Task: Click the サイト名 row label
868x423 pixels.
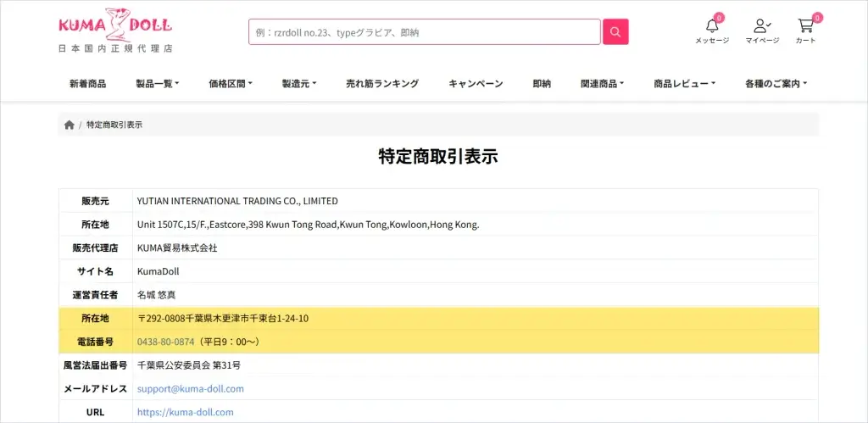Action: pos(95,271)
